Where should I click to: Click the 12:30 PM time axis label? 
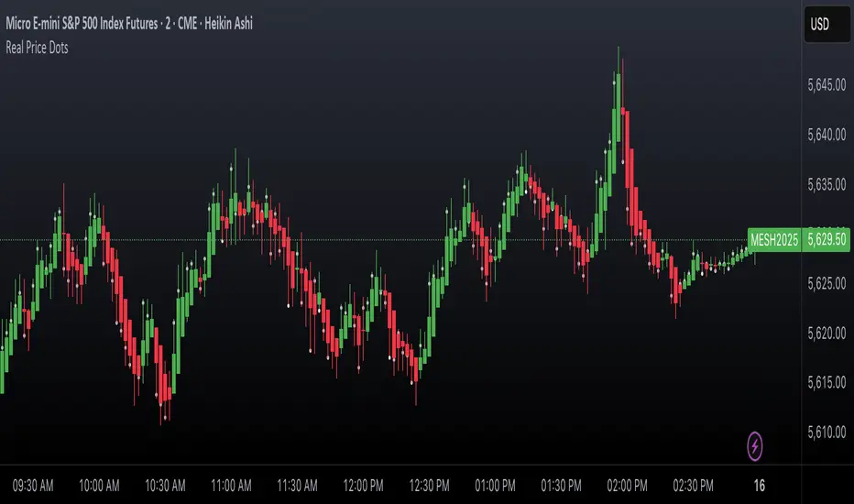pos(429,486)
